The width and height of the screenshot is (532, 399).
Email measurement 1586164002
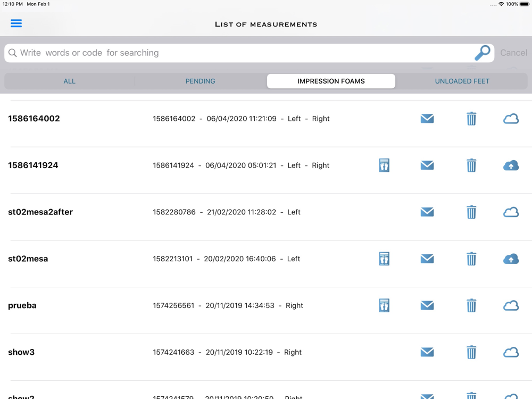tap(427, 119)
